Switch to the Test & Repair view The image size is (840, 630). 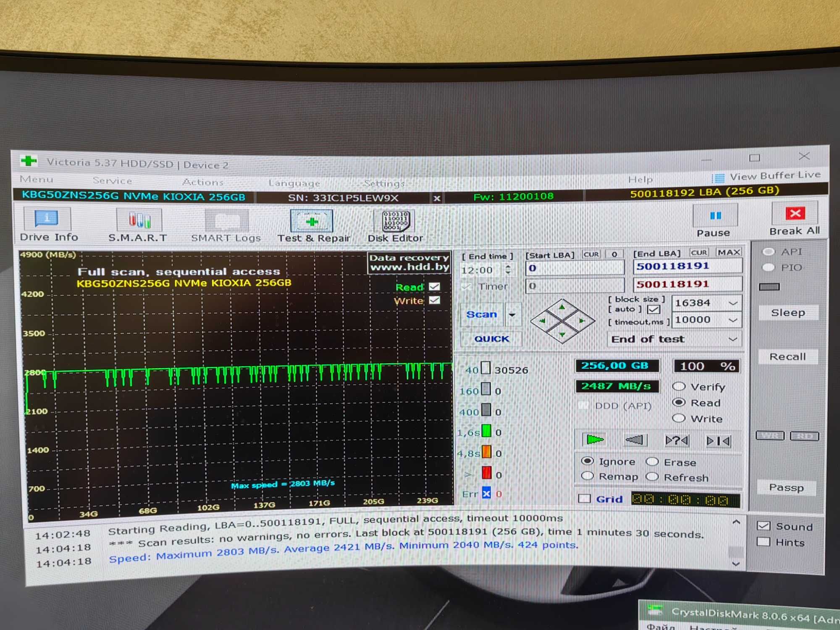pos(313,226)
